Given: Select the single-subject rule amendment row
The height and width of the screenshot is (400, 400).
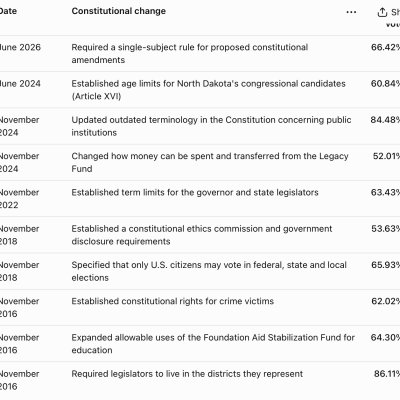Looking at the screenshot, I should (x=200, y=54).
